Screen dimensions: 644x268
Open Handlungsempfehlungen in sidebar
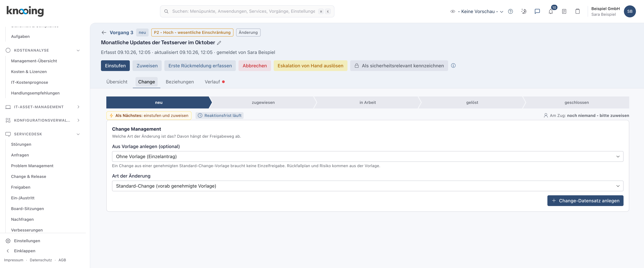(x=35, y=93)
